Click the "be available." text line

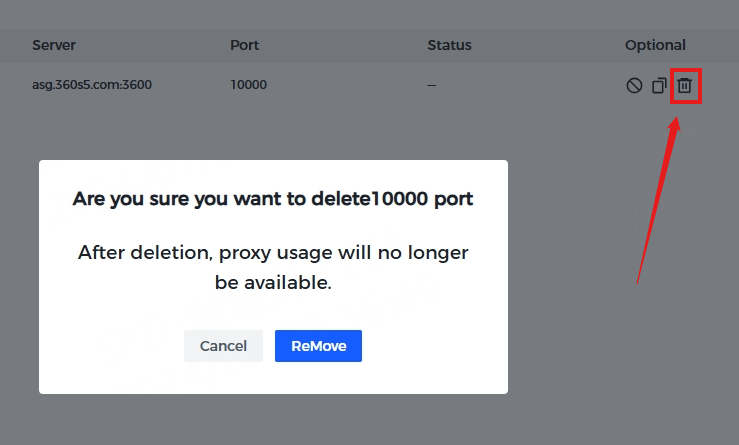tap(273, 283)
